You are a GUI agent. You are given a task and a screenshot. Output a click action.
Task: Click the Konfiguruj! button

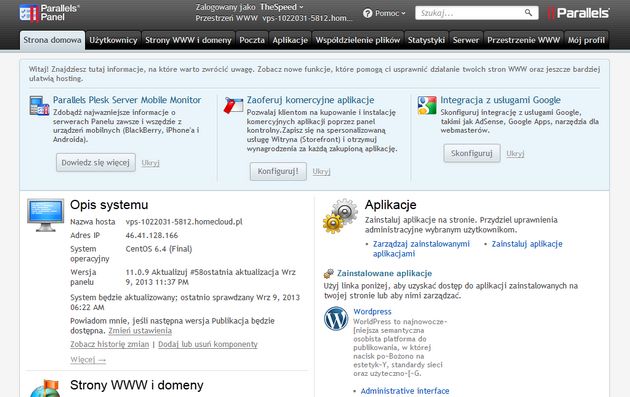coord(278,171)
